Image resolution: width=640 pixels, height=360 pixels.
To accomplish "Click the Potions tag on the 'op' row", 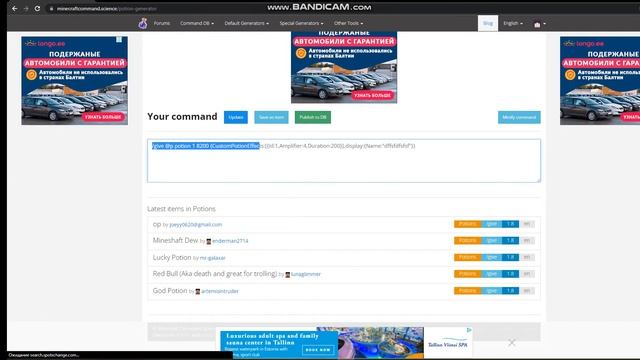I will point(468,224).
